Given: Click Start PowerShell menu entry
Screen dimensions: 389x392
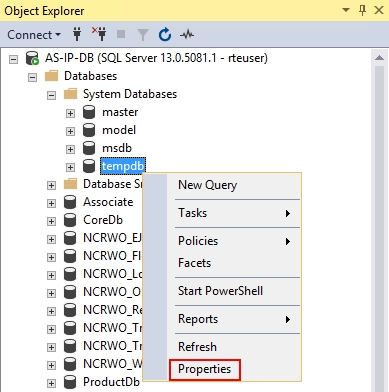Looking at the screenshot, I should pyautogui.click(x=221, y=291).
